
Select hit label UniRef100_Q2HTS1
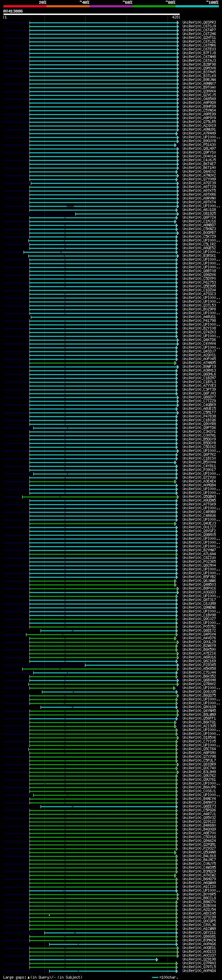coord(199,38)
